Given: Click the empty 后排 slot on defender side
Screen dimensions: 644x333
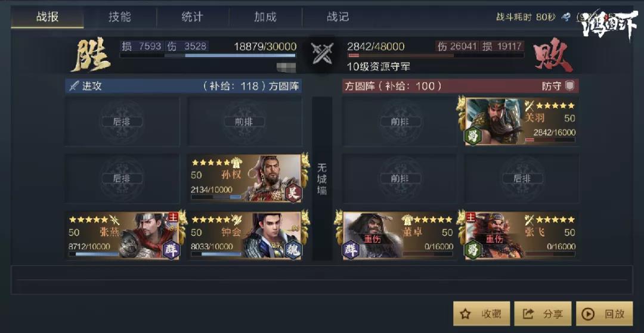Looking at the screenshot, I should click(x=522, y=178).
